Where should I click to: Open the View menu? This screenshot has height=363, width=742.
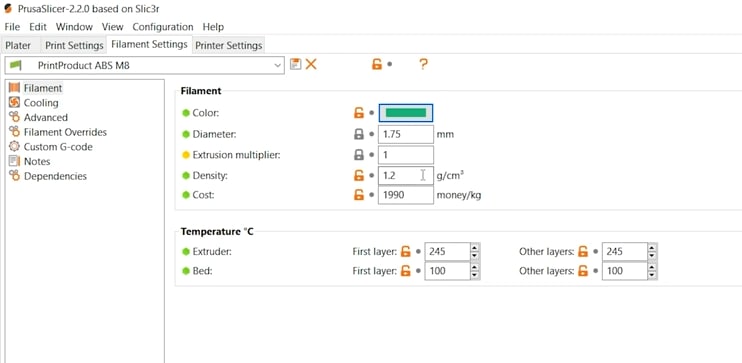point(113,27)
